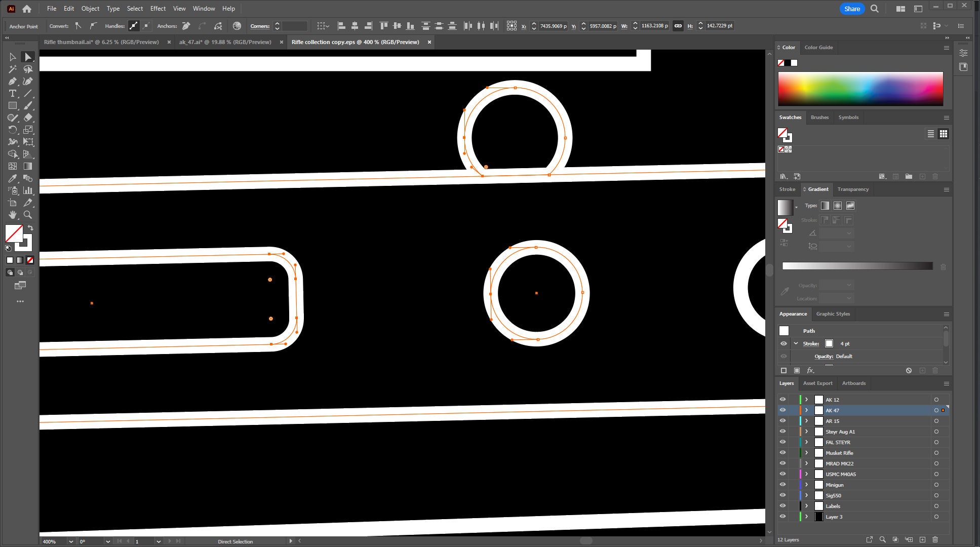This screenshot has height=547, width=980.
Task: Hide the Labels layer
Action: point(782,506)
